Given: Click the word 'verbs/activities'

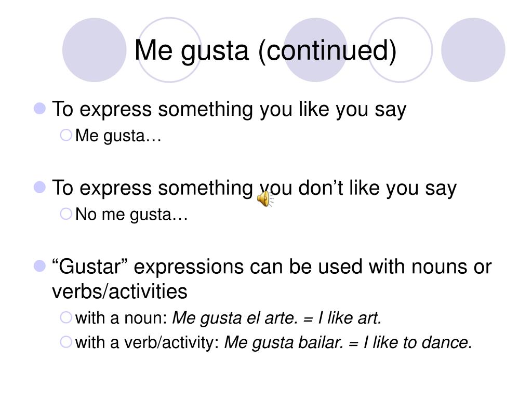Looking at the screenshot, I should tap(119, 291).
